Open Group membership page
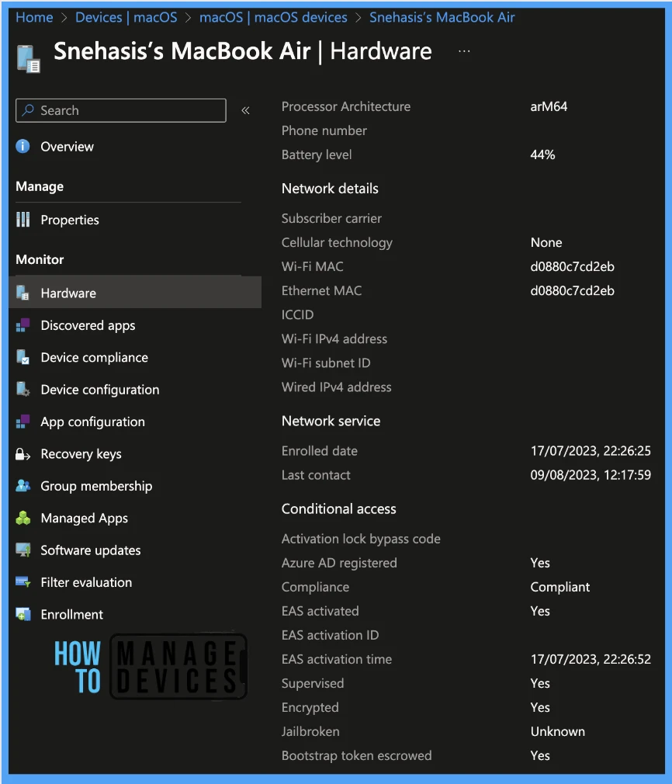The image size is (672, 784). pyautogui.click(x=96, y=486)
